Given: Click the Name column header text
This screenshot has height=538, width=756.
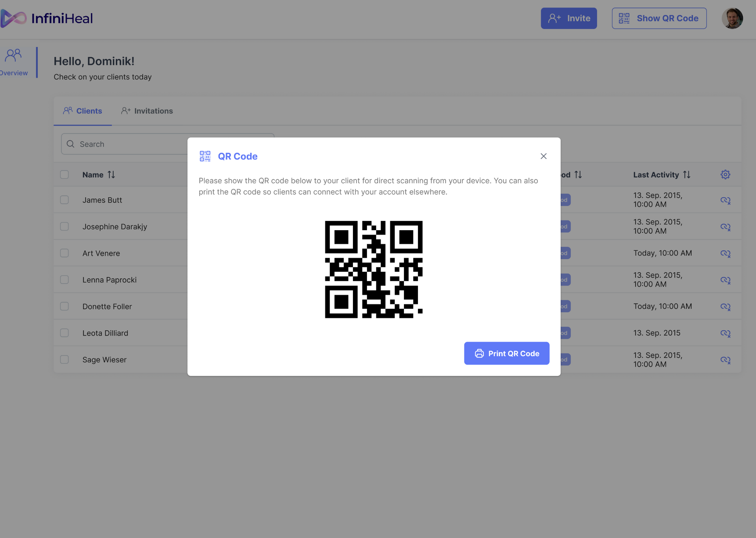Looking at the screenshot, I should coord(93,175).
